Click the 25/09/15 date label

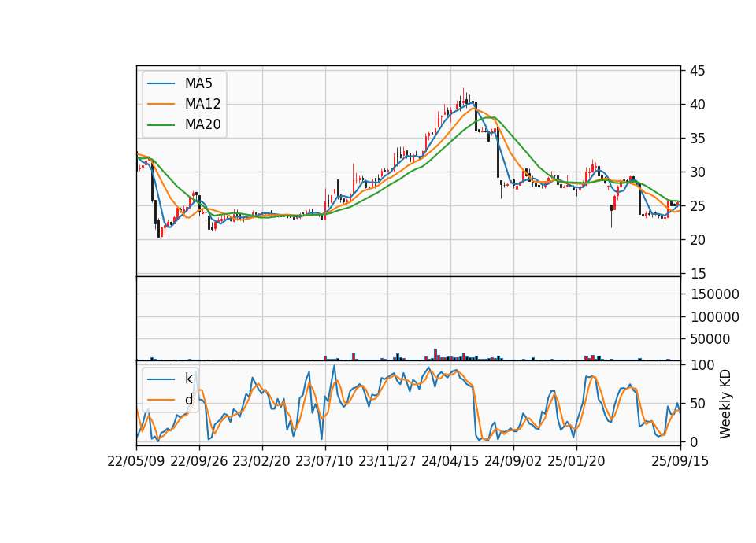tap(680, 461)
